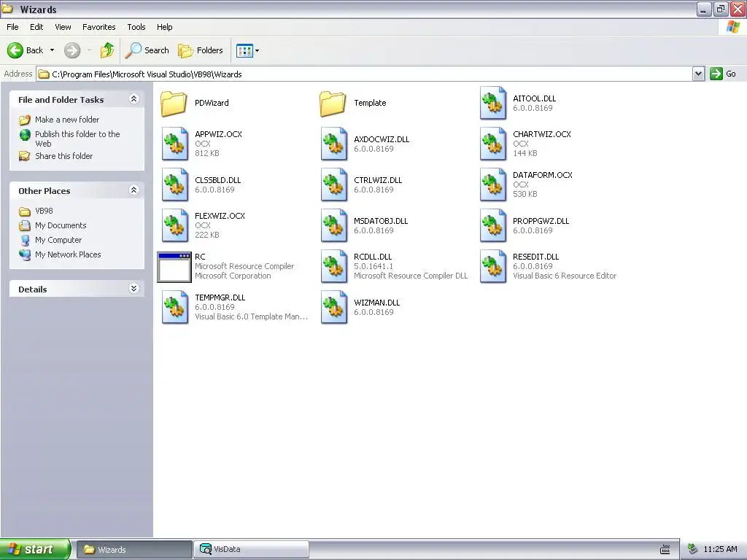Select the FLEXWIZ.OCX file icon
This screenshot has width=747, height=560.
[175, 226]
